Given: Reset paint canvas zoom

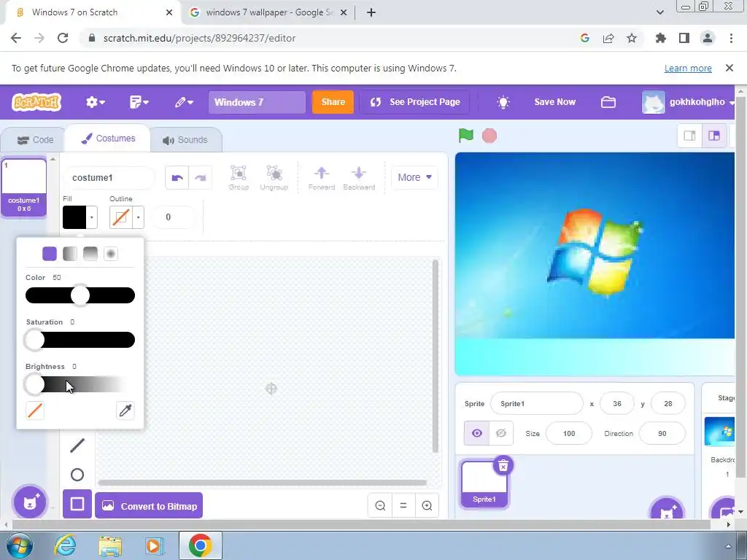Looking at the screenshot, I should pyautogui.click(x=403, y=506).
